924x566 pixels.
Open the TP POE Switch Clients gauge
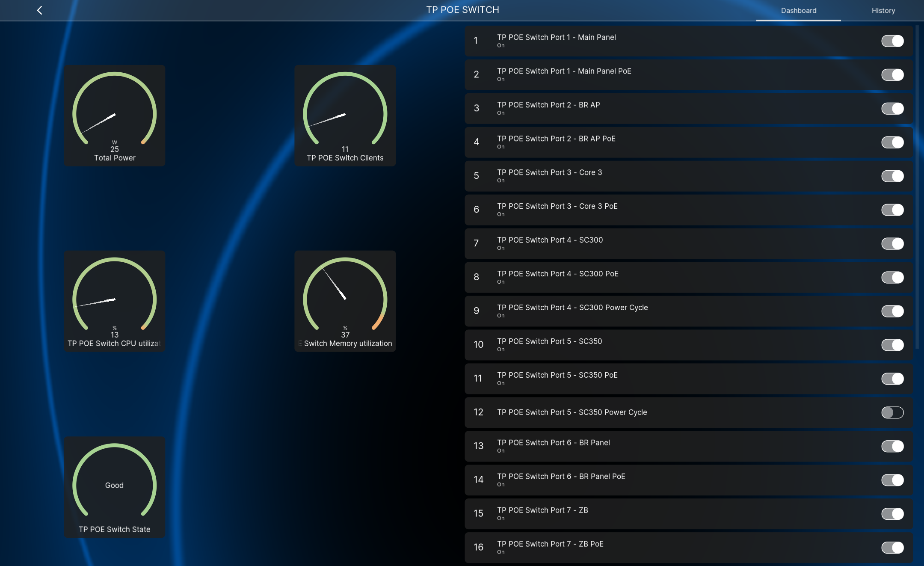click(x=345, y=116)
